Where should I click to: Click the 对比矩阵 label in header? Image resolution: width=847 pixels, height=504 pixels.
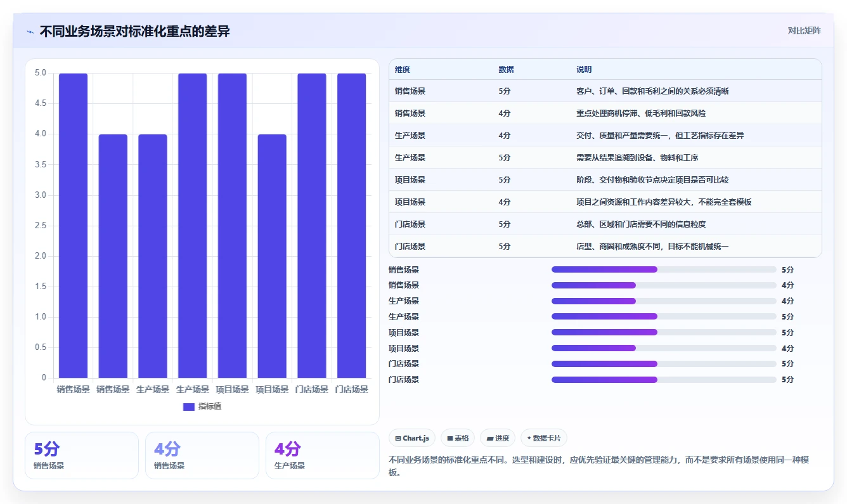(x=804, y=30)
